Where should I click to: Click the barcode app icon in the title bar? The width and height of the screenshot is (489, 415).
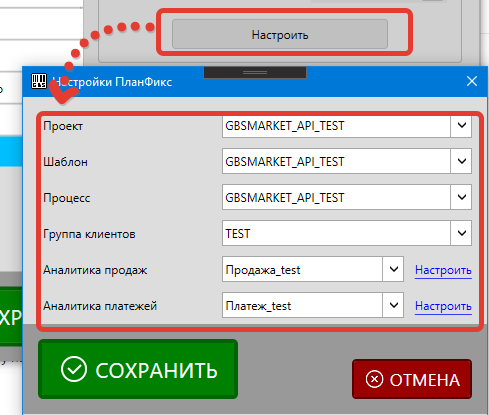[39, 81]
